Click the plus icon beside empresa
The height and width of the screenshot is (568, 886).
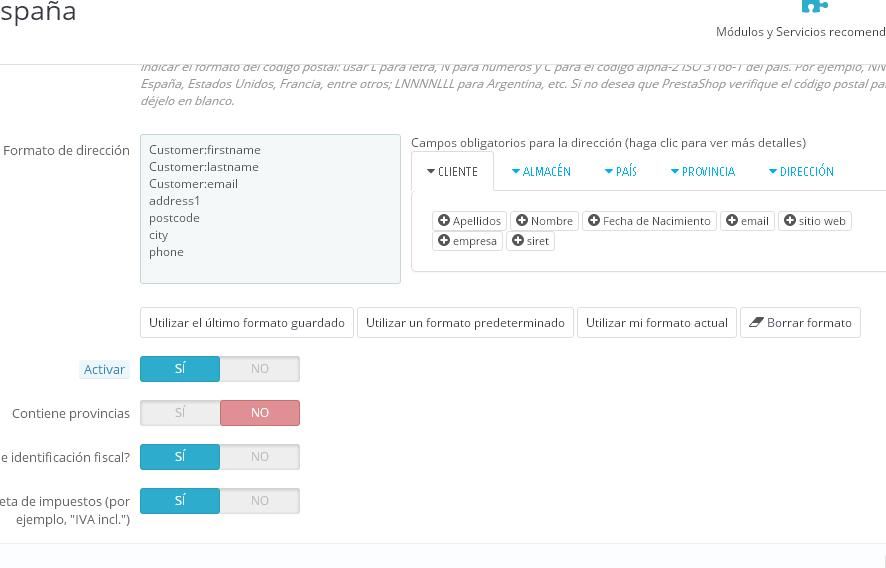444,240
